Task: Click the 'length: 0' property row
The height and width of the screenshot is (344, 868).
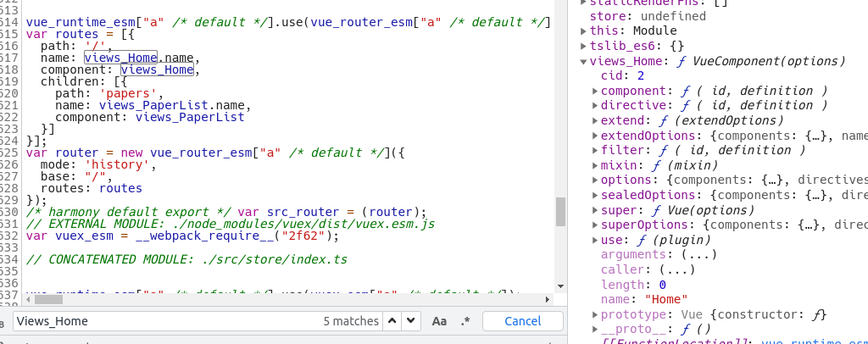Action: 633,285
